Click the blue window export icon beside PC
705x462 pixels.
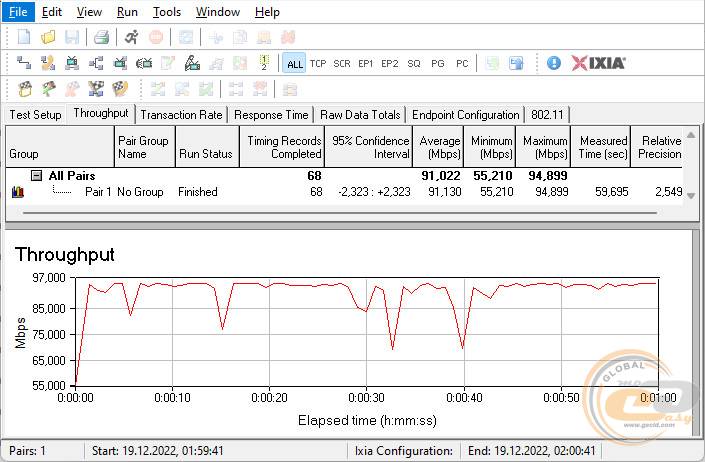pyautogui.click(x=516, y=63)
